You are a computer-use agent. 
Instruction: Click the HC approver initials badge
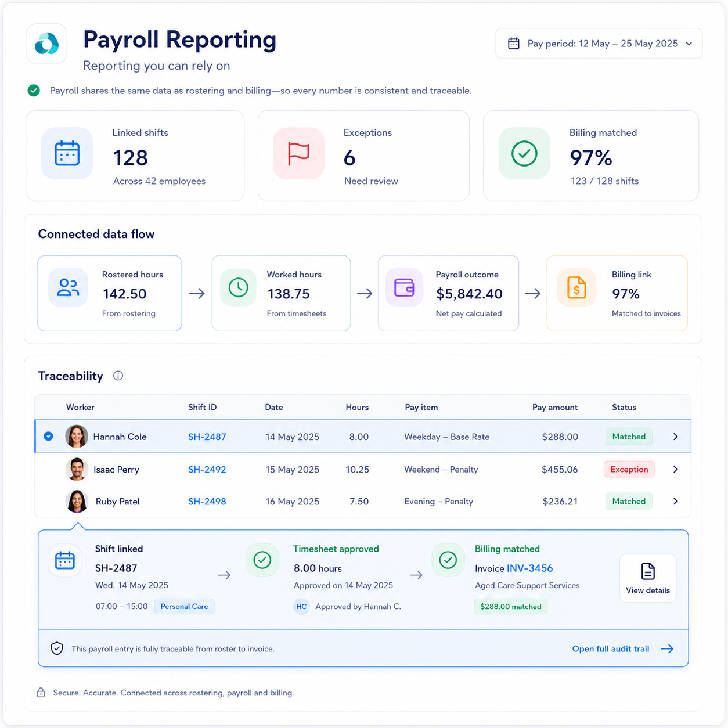301,606
